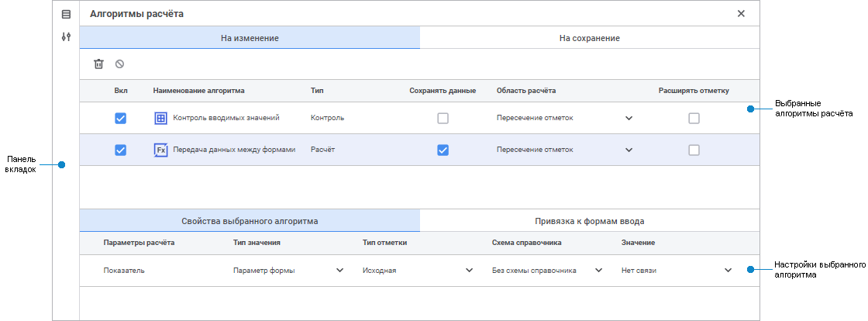
Task: Toggle Сохранять данные for Передача данных row
Action: [x=443, y=150]
